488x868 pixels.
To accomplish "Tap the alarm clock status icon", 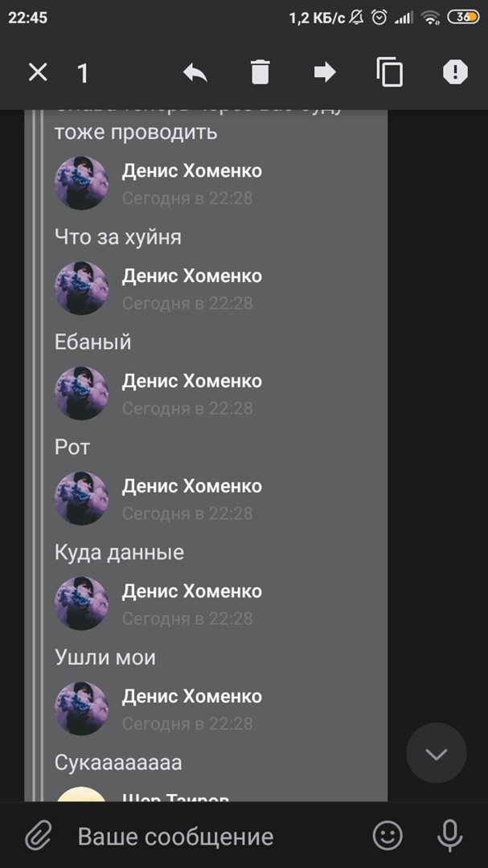I will pos(379,17).
